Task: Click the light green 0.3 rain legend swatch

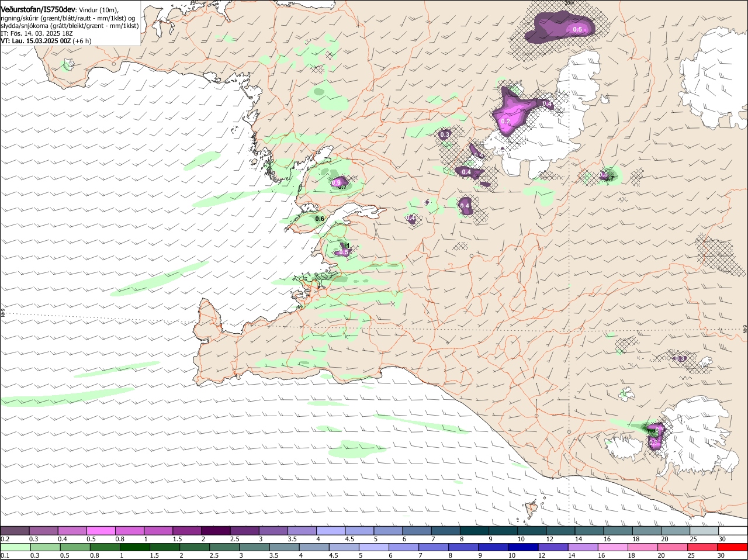Action: (x=44, y=547)
